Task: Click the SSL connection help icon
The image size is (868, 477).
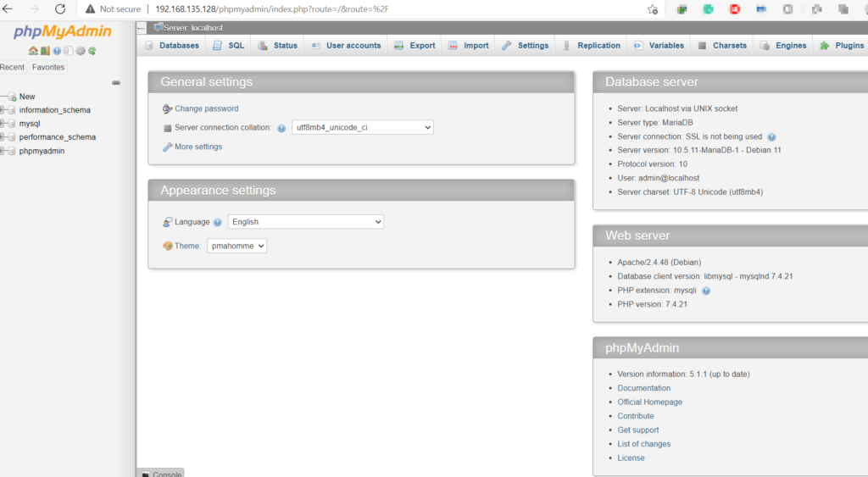Action: (x=771, y=137)
